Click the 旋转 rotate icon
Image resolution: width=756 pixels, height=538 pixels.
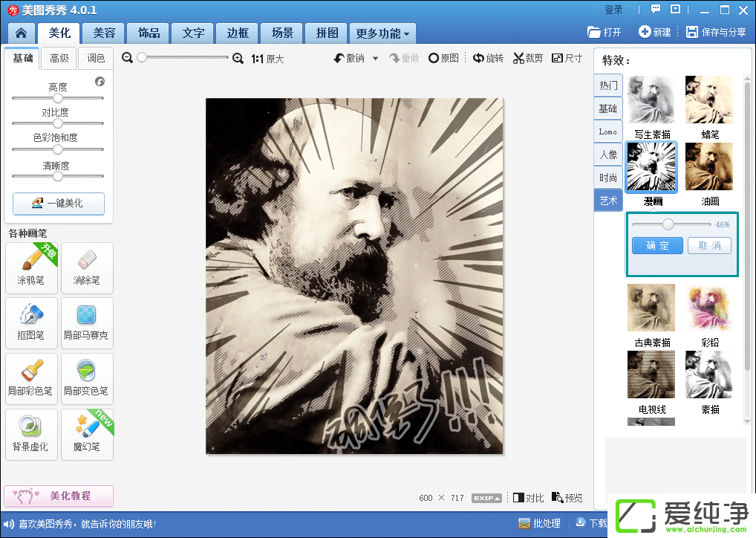[x=480, y=59]
